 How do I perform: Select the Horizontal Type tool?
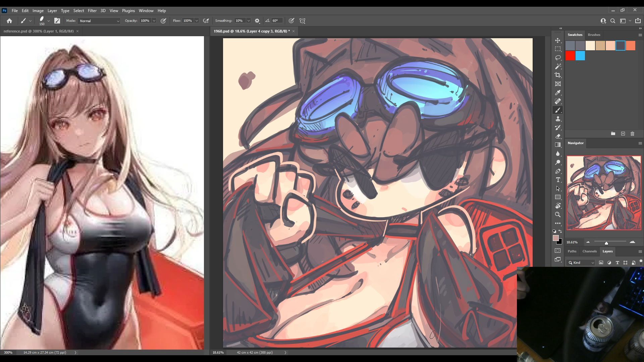(558, 180)
